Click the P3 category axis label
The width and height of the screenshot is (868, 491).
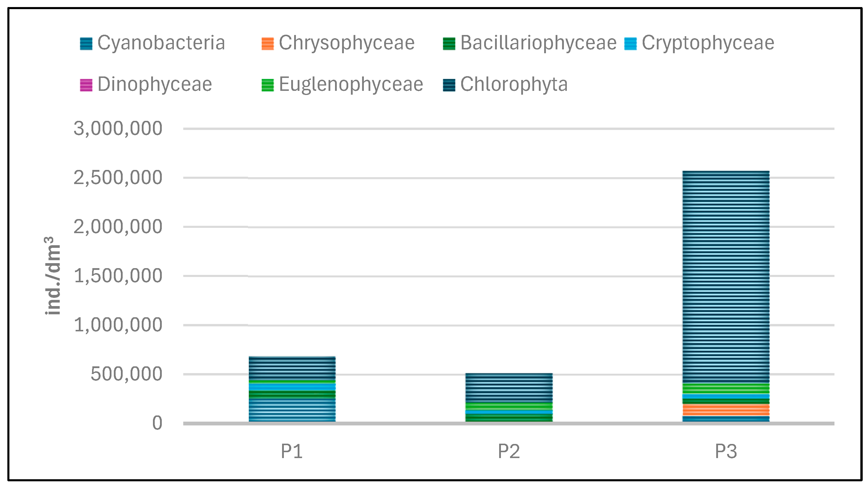tap(726, 451)
